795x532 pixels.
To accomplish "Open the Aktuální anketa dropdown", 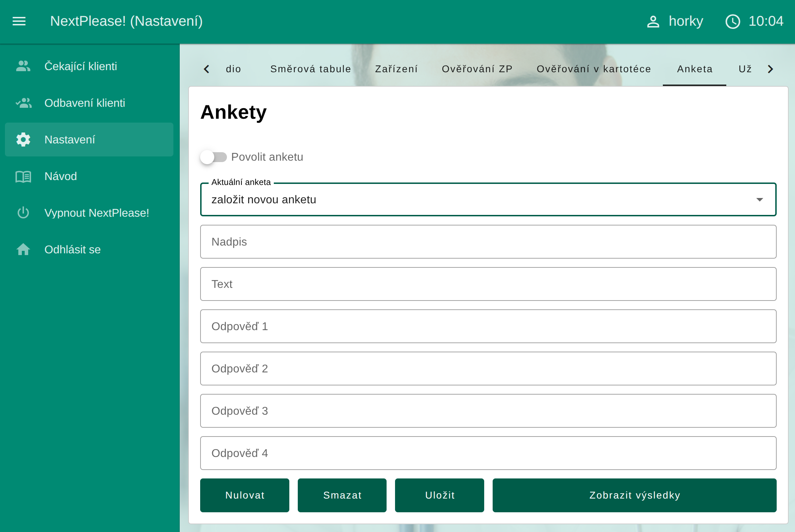I will pyautogui.click(x=488, y=199).
